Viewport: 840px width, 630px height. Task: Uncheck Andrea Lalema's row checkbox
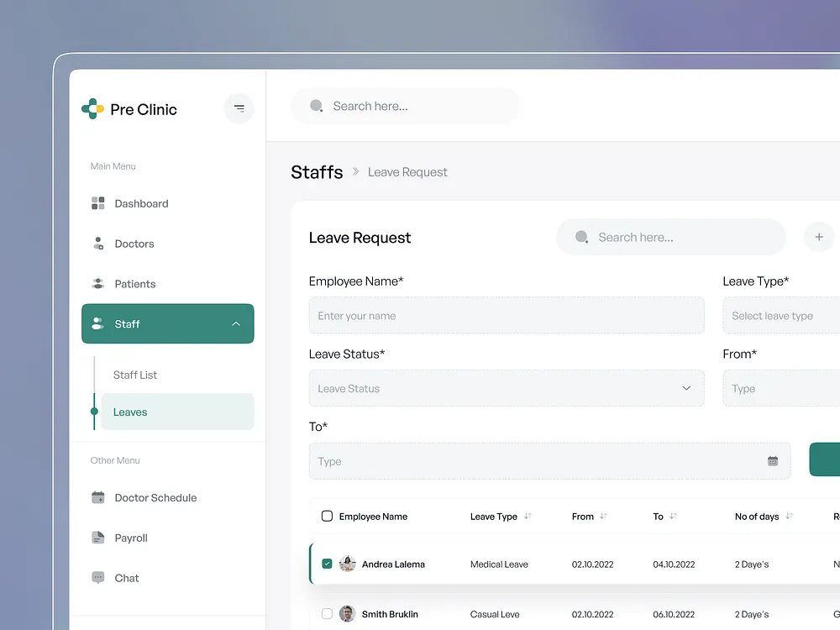tap(327, 564)
